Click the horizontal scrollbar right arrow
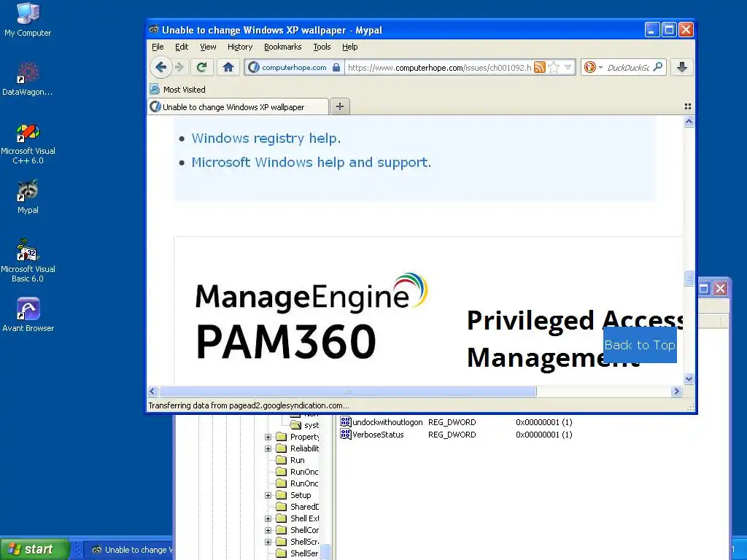Image resolution: width=747 pixels, height=560 pixels. 676,392
